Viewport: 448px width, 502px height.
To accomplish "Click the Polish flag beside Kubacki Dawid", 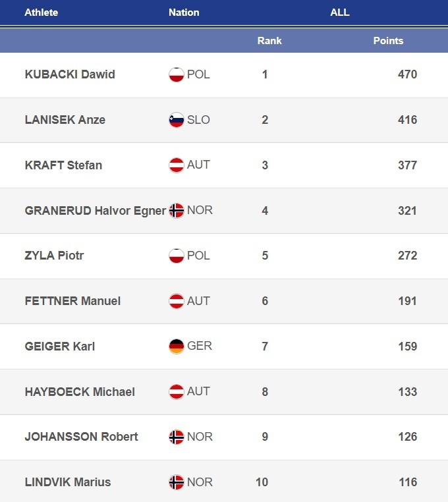I will [x=176, y=74].
